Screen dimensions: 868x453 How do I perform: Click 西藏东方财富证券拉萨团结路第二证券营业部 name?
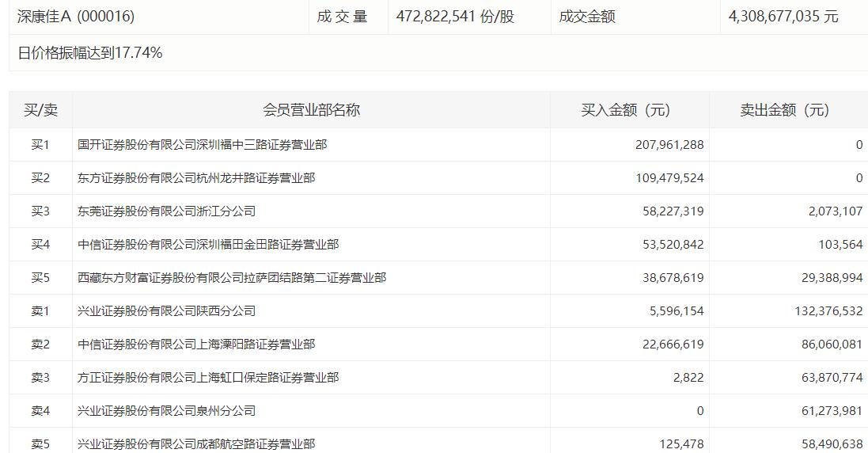tap(232, 278)
